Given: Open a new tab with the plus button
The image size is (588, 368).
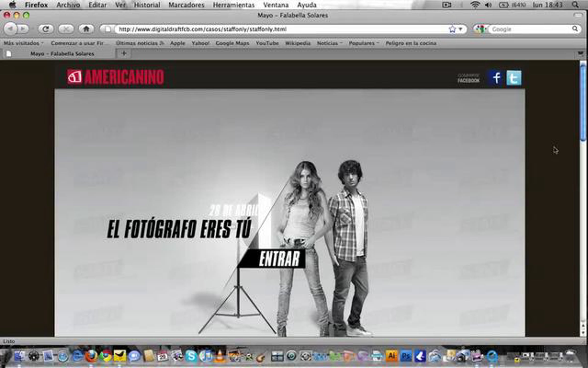Looking at the screenshot, I should pyautogui.click(x=124, y=53).
